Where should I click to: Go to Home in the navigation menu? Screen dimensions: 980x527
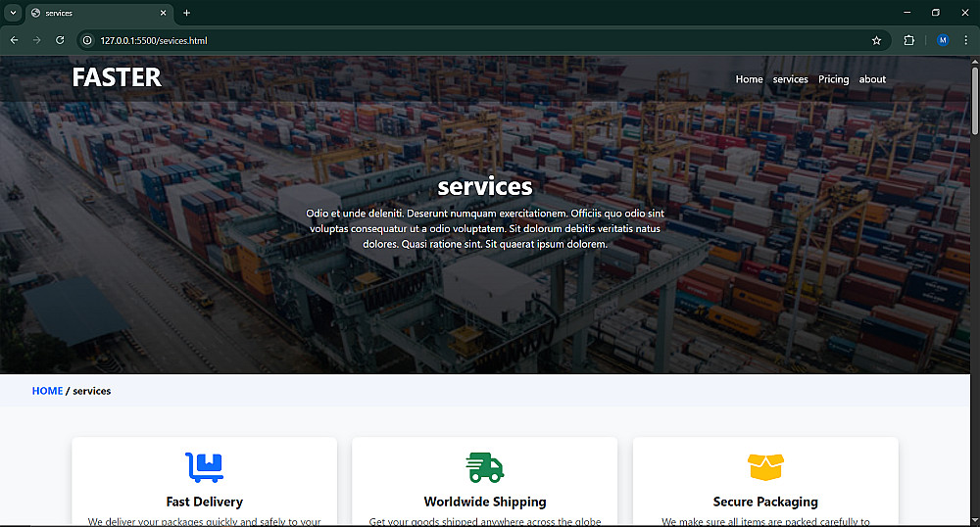click(x=749, y=79)
